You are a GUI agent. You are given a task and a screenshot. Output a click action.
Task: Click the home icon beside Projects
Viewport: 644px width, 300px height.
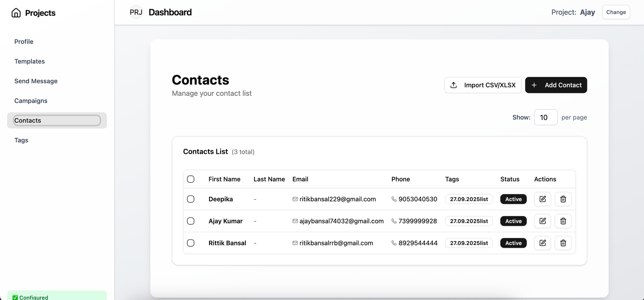16,13
